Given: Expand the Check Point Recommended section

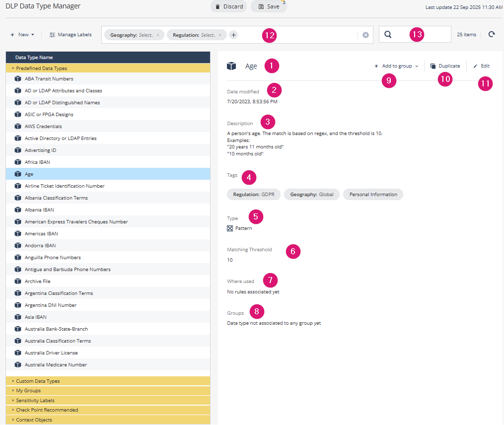Looking at the screenshot, I should pos(47,410).
